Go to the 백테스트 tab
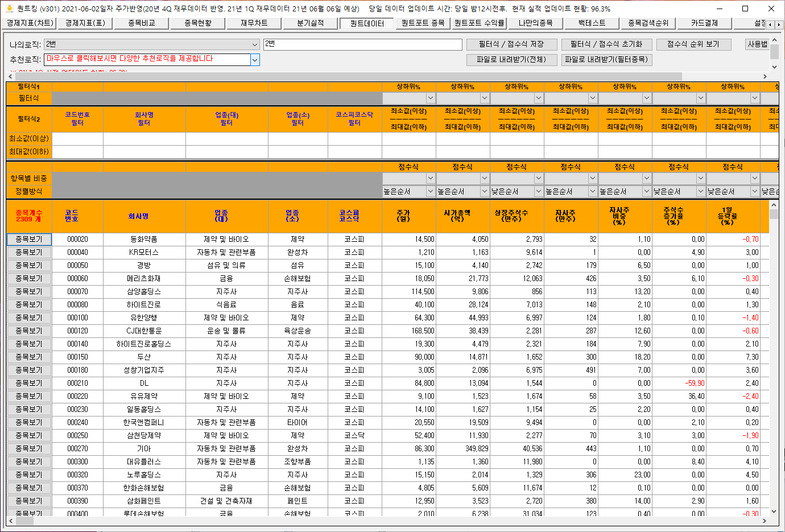Image resolution: width=785 pixels, height=532 pixels. click(592, 23)
